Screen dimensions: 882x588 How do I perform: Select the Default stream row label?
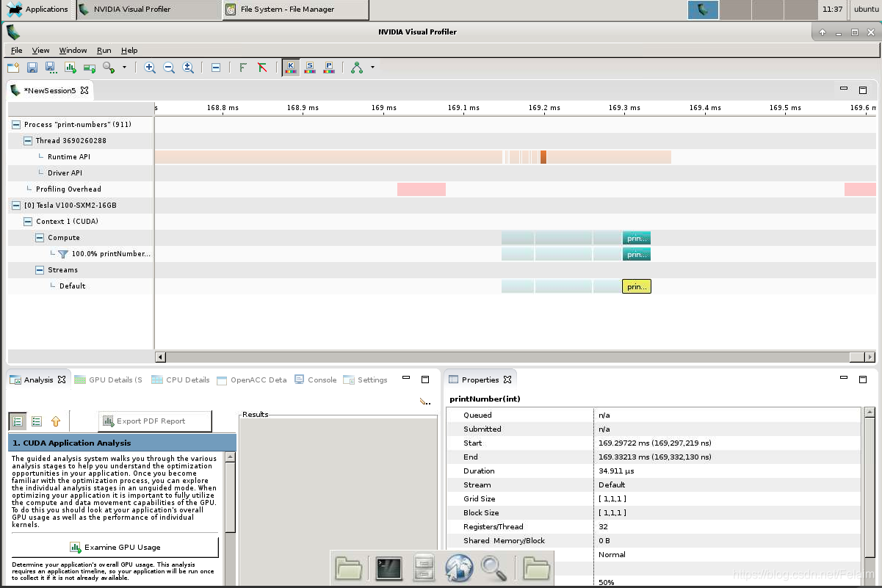(x=73, y=286)
